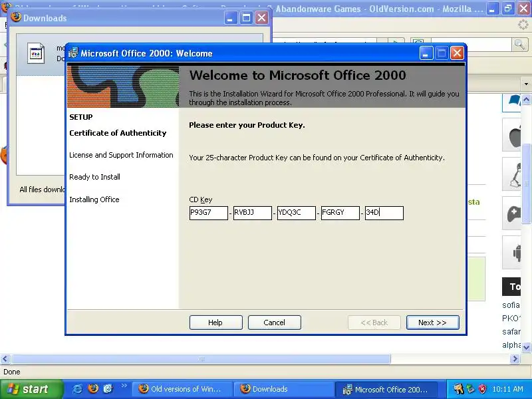Screen dimensions: 532x399
Task: Click the Help button in Office setup
Action: pos(215,323)
